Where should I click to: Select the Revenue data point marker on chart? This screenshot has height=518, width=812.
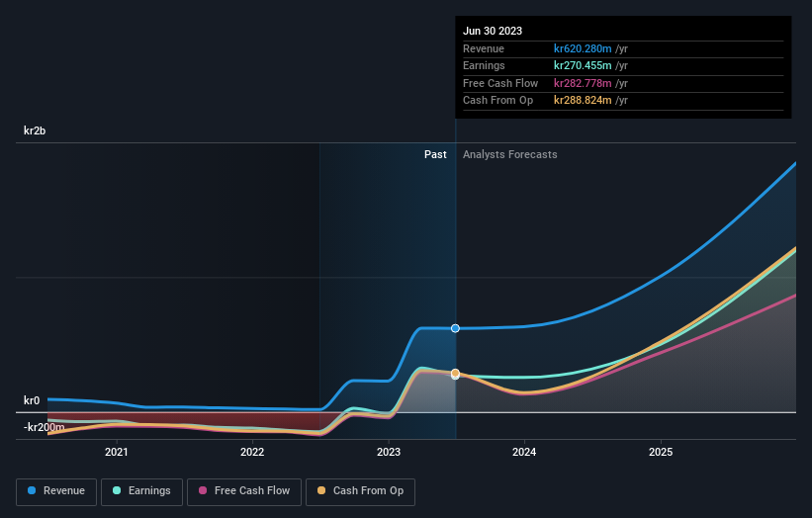[x=455, y=328]
